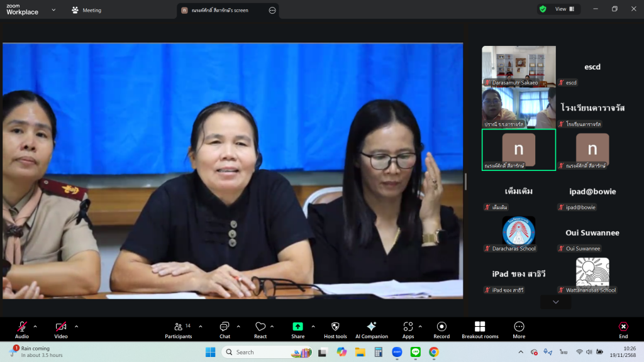Open the More options menu
Image resolution: width=644 pixels, height=362 pixels.
[x=519, y=330]
